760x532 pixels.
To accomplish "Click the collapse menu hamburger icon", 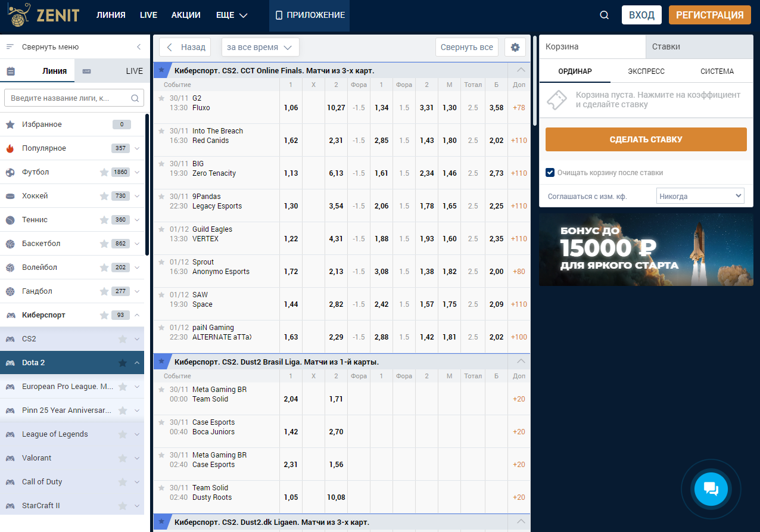I will 10,47.
